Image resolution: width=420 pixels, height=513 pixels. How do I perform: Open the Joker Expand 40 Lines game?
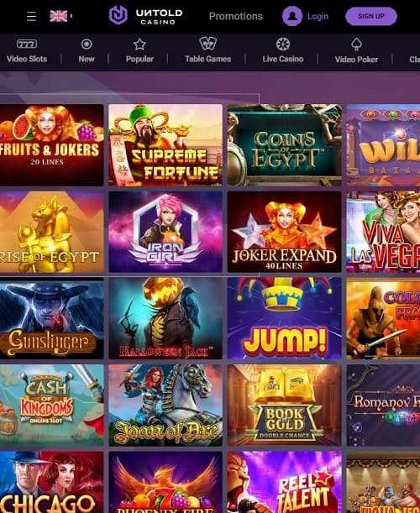tap(285, 232)
